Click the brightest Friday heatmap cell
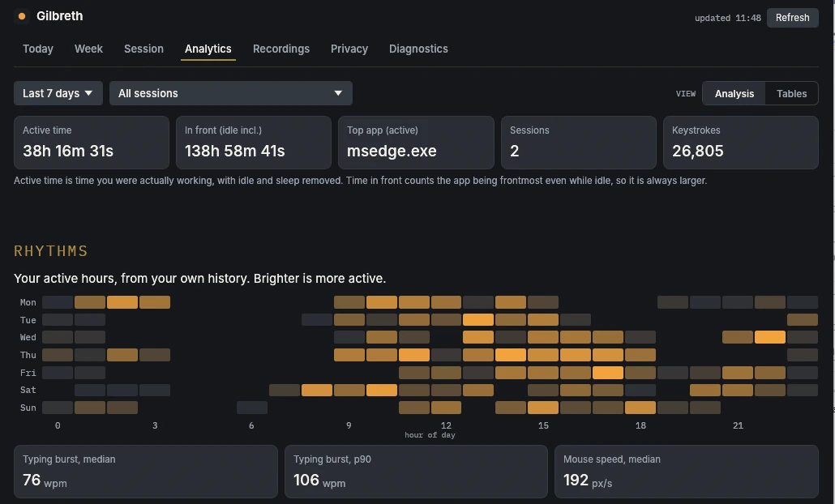This screenshot has height=504, width=835. (608, 373)
